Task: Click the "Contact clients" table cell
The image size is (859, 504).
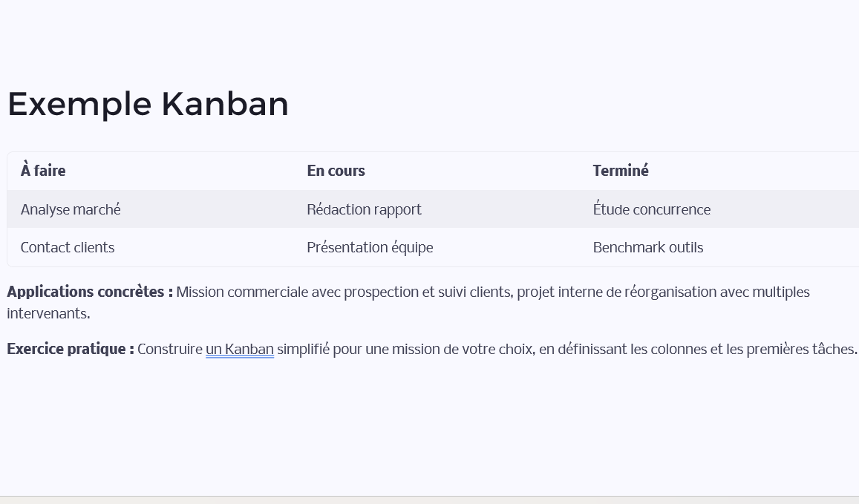Action: [68, 247]
